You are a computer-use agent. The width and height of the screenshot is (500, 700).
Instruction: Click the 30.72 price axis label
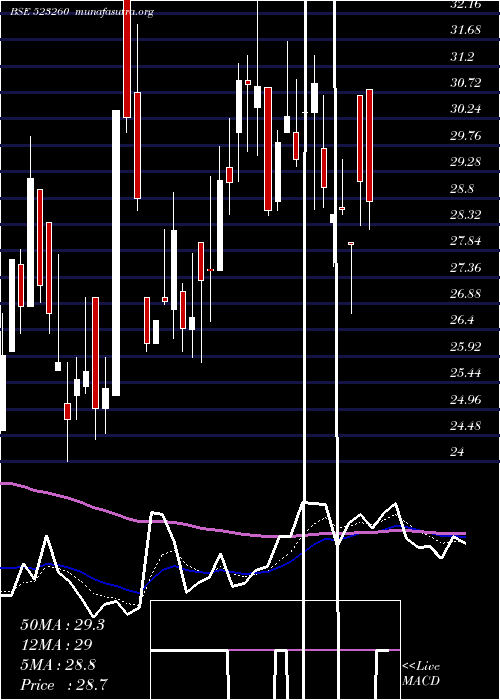(x=466, y=83)
